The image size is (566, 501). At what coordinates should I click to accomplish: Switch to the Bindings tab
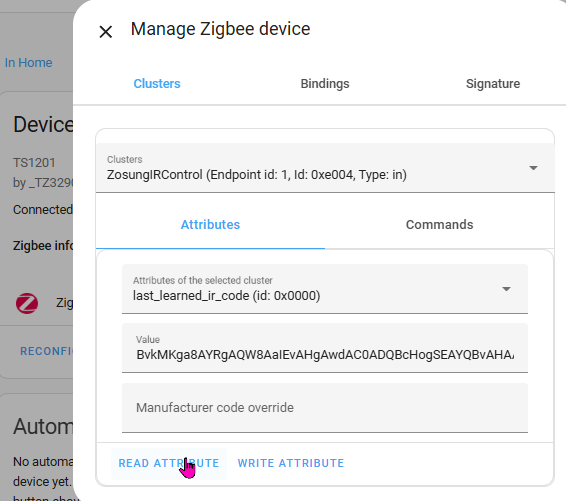pos(325,84)
